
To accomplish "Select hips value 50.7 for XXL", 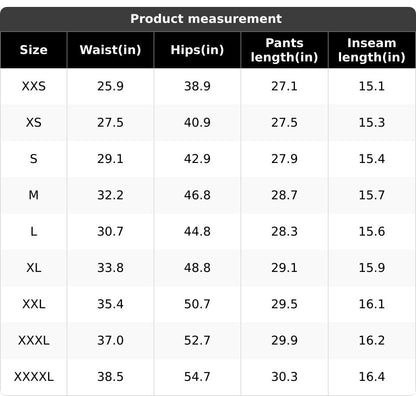I will coord(197,304).
